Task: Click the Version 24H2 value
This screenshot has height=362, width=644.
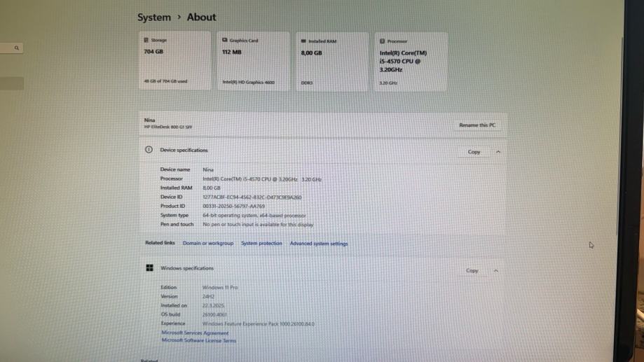Action: [x=208, y=296]
